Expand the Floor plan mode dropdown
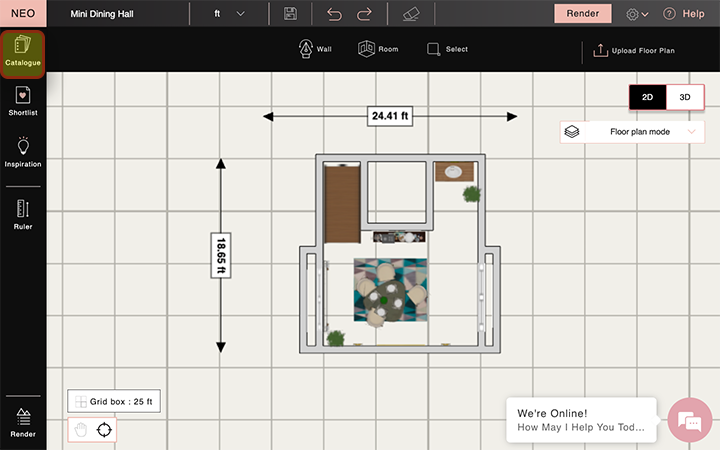Viewport: 720px width, 450px height. (632, 132)
